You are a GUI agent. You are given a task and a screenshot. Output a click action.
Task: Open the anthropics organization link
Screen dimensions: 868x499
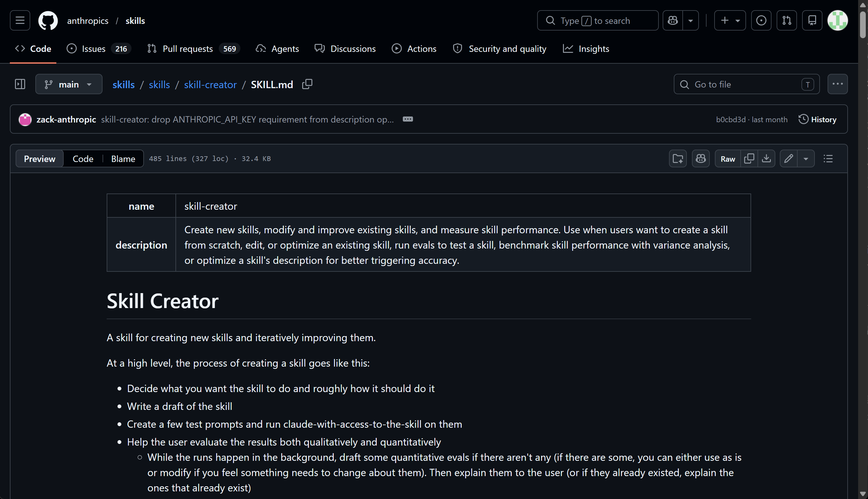88,21
